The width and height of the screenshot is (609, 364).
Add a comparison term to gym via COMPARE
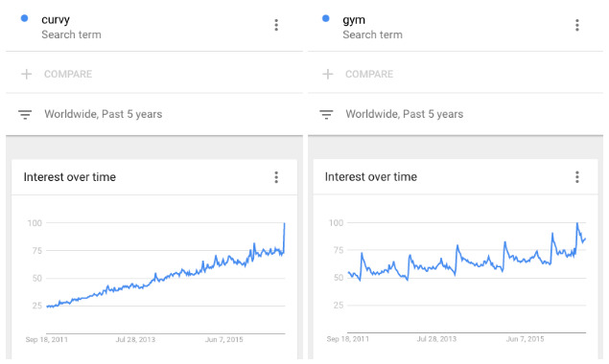tap(369, 74)
